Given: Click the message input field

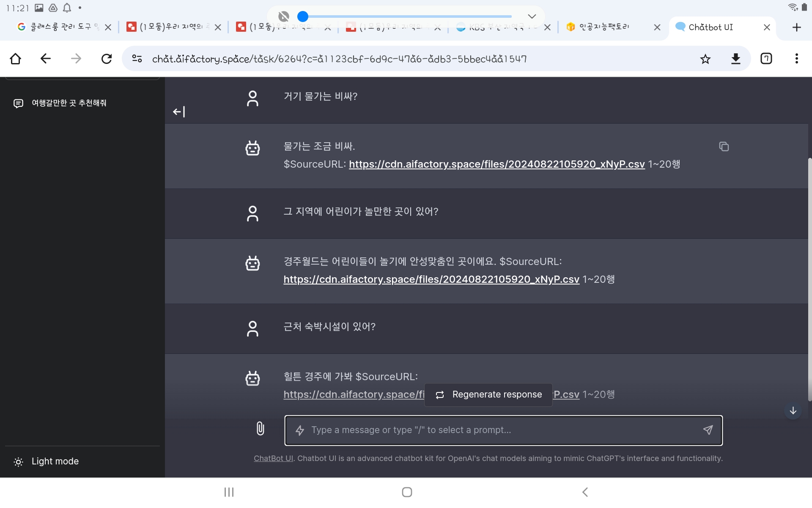Looking at the screenshot, I should (x=499, y=430).
